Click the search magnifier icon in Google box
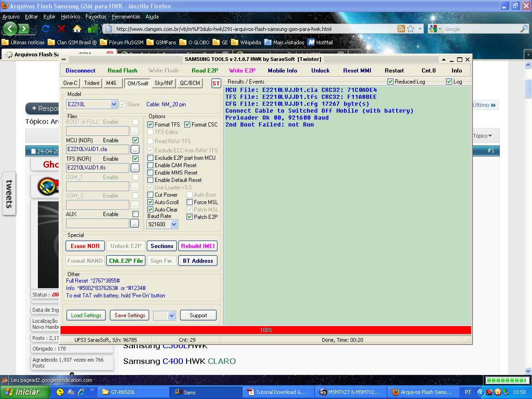Screen dimensions: 532x399 point(524,29)
